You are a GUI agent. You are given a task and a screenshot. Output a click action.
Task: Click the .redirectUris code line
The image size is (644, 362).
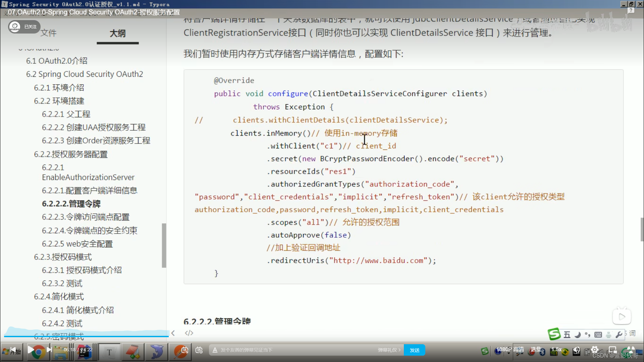click(351, 260)
